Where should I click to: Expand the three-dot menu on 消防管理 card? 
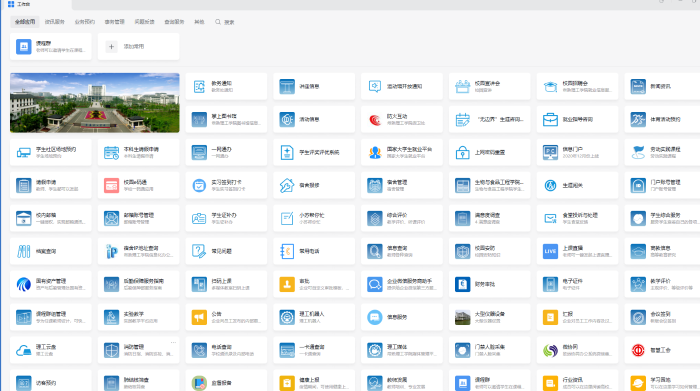(x=173, y=343)
